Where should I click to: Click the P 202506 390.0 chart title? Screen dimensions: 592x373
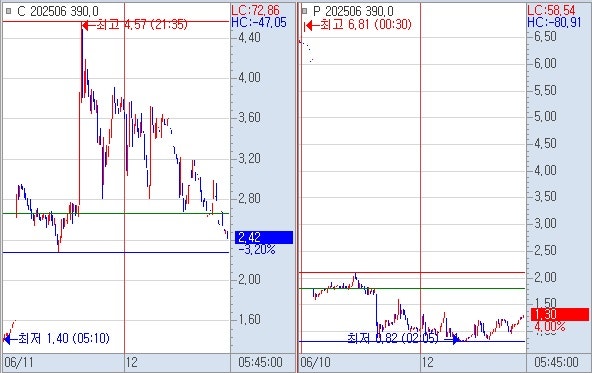point(353,11)
